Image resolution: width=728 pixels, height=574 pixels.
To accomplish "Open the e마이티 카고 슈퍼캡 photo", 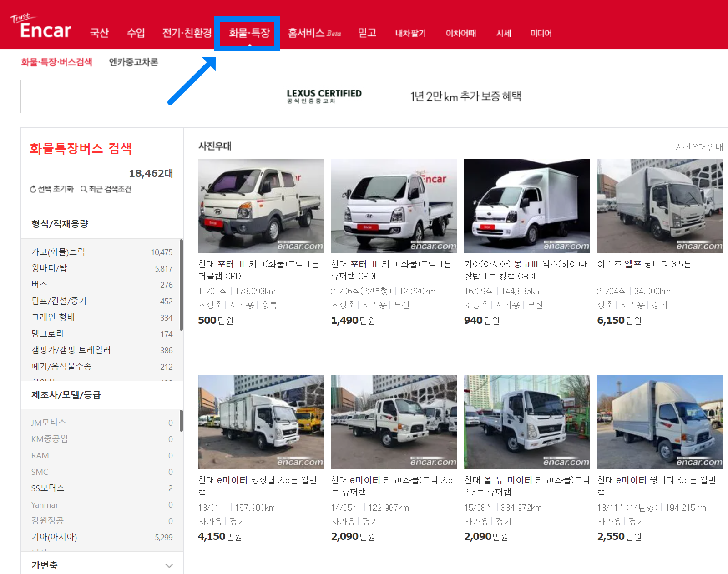I will 394,422.
